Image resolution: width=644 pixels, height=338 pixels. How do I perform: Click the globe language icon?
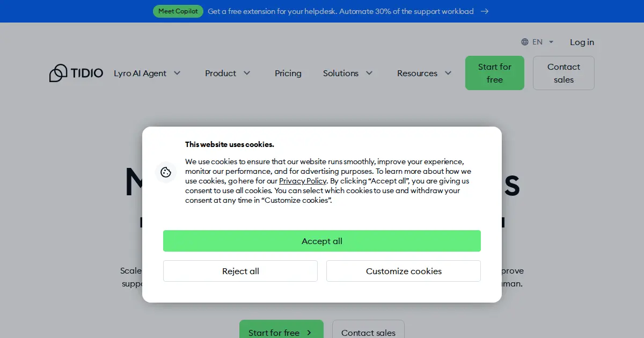click(525, 42)
